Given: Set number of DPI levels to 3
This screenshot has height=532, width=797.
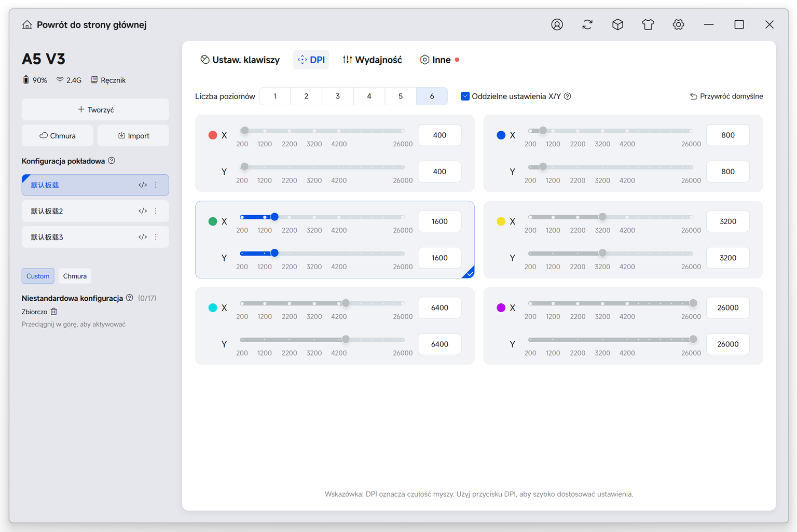Looking at the screenshot, I should [x=338, y=96].
